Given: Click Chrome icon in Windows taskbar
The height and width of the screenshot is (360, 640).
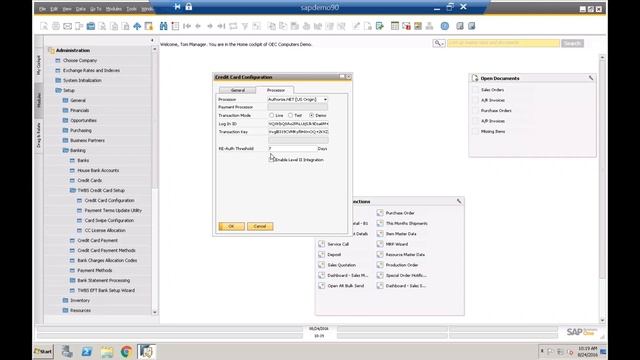Looking at the screenshot, I should point(126,351).
